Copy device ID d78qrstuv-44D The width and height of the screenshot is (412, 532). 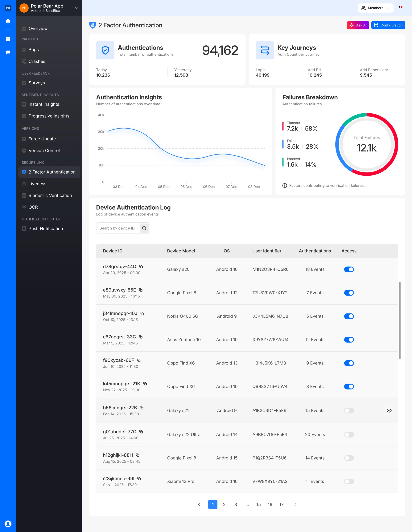(x=141, y=267)
